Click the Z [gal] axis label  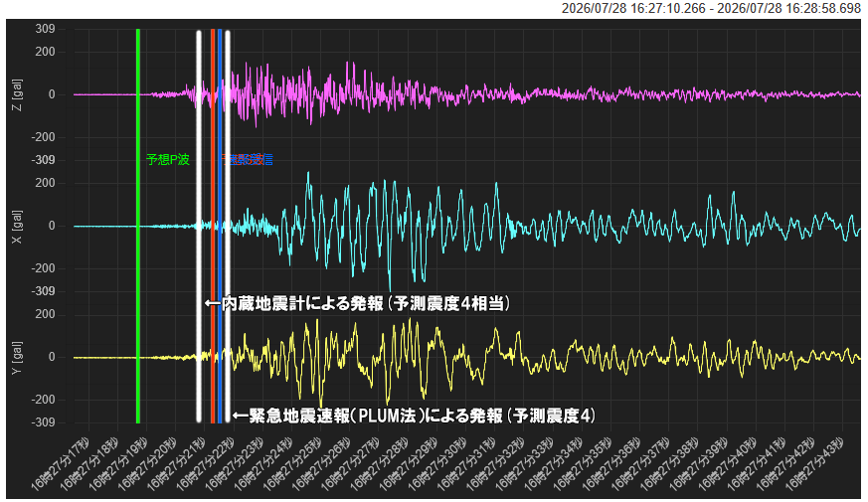[17, 94]
